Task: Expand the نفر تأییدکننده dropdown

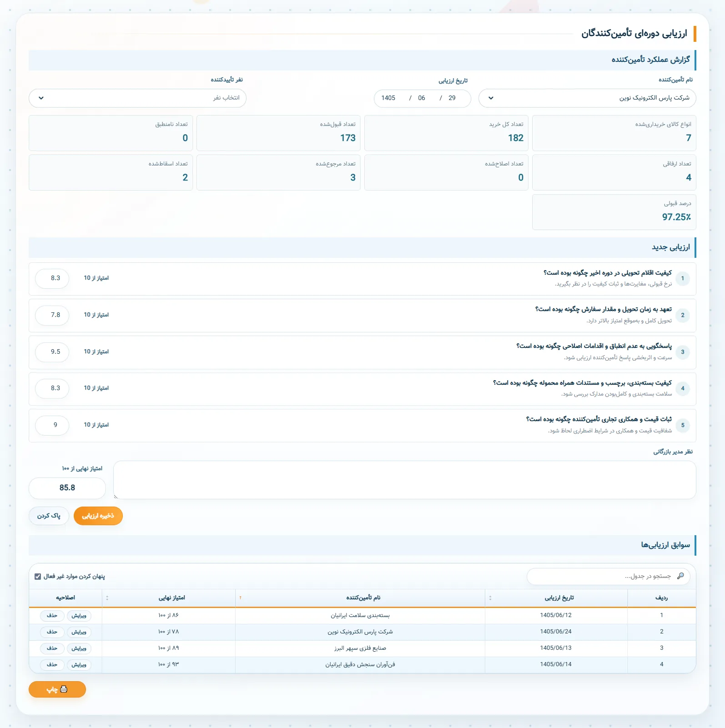Action: click(137, 98)
